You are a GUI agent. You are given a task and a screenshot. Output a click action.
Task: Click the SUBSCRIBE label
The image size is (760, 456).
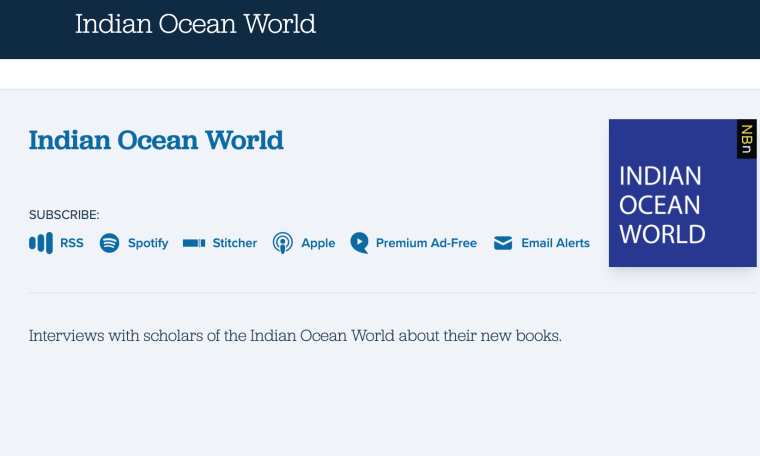coord(64,215)
